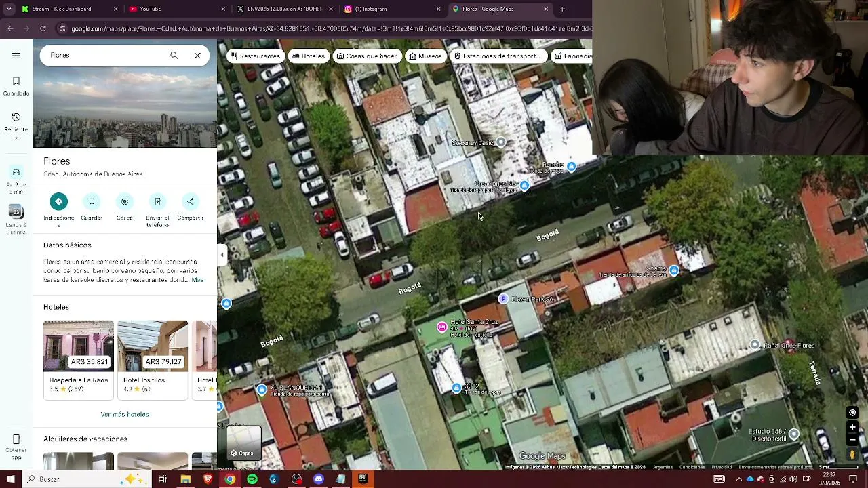
Task: Click the Eleven Park SA parking pin
Action: pyautogui.click(x=503, y=299)
